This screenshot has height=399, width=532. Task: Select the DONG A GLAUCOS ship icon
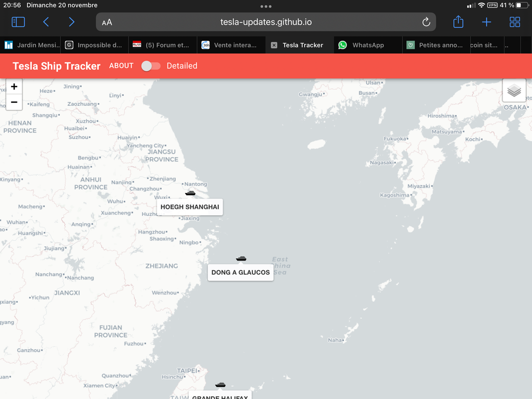241,258
